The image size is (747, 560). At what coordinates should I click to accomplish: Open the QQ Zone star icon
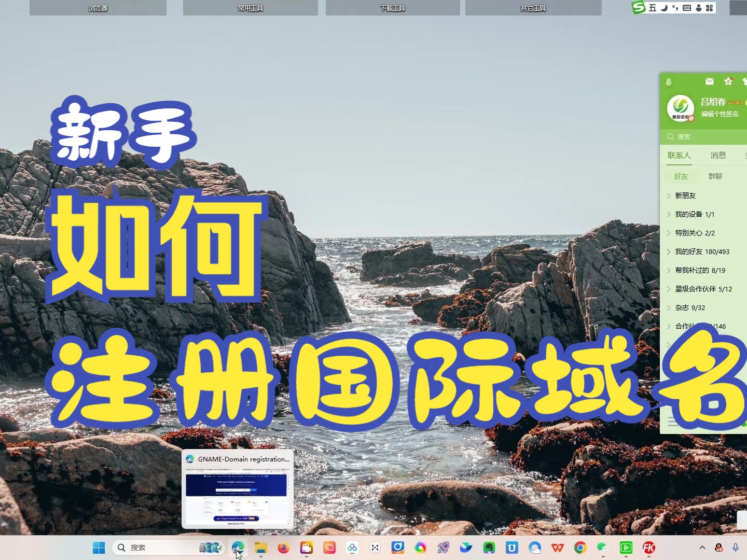click(728, 81)
